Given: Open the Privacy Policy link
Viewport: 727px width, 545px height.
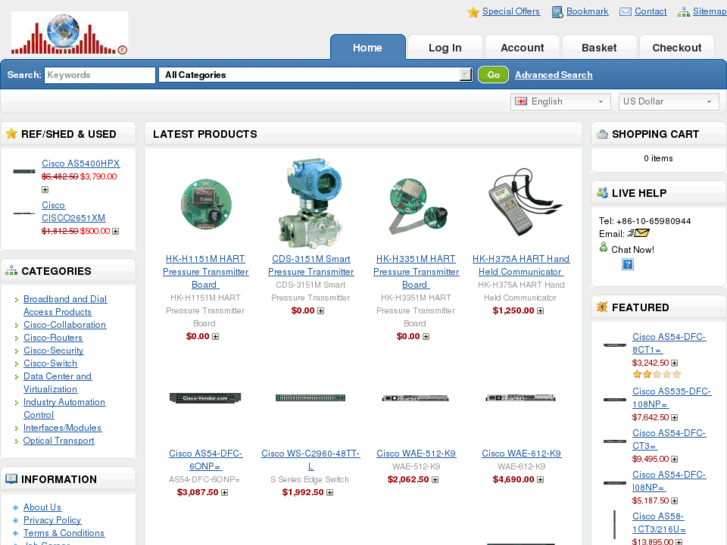Looking at the screenshot, I should pos(52,520).
